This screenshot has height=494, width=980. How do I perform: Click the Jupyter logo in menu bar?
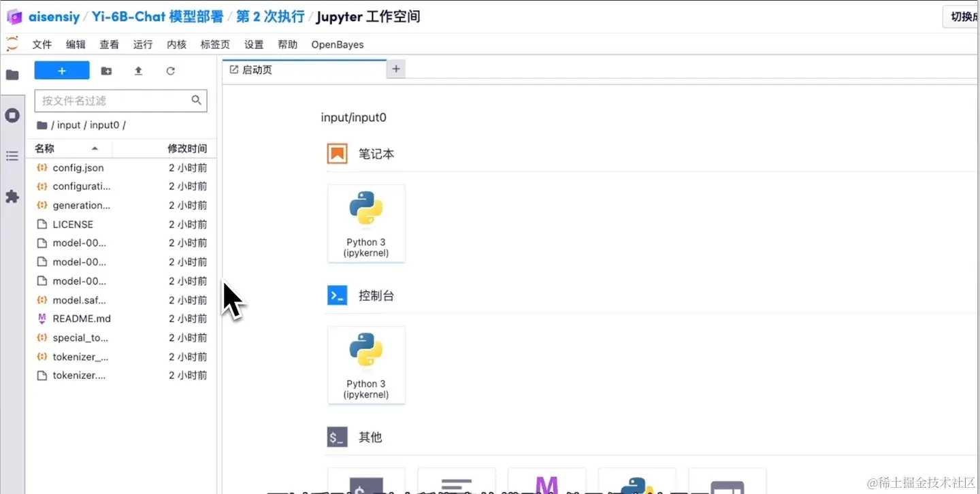tap(12, 44)
